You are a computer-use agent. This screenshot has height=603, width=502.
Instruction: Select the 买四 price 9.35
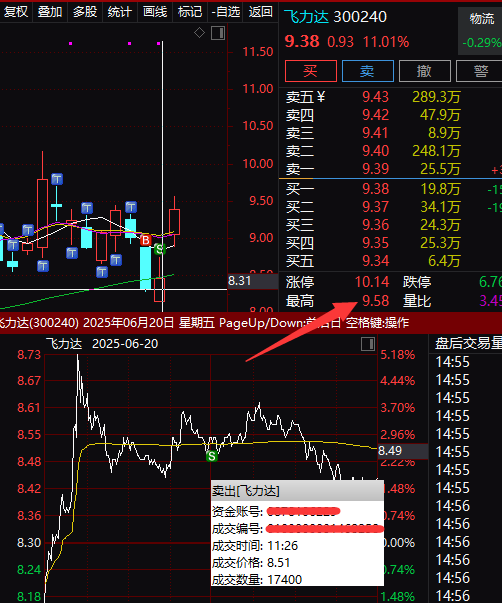(x=375, y=243)
